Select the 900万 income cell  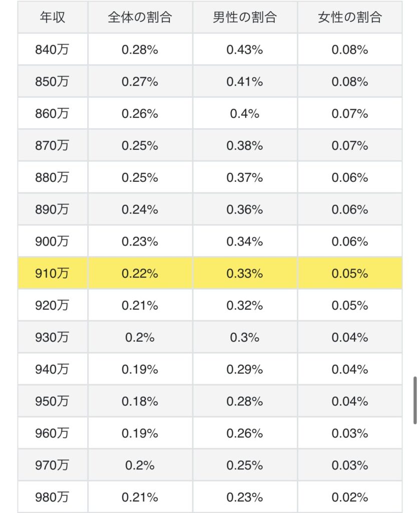[53, 241]
